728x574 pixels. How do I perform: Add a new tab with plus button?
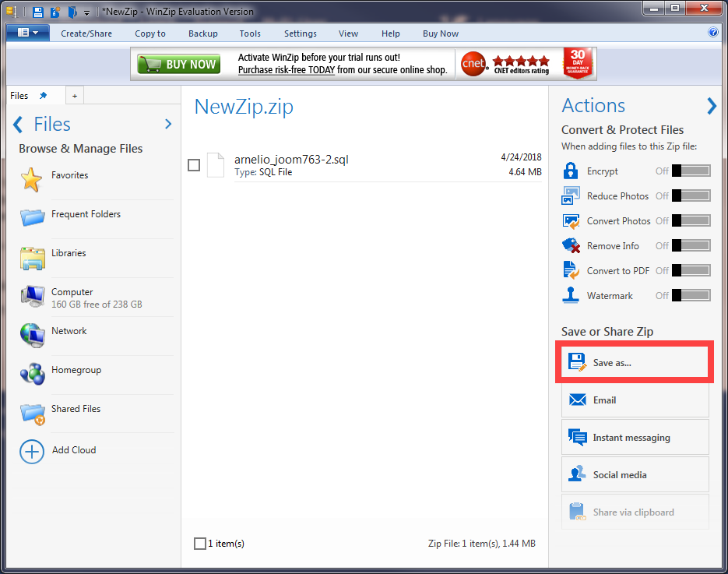(x=75, y=96)
